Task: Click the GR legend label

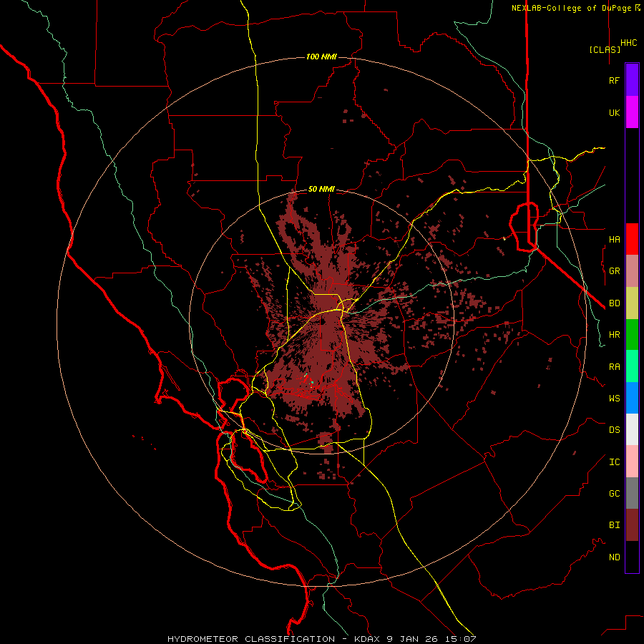Action: (x=614, y=271)
